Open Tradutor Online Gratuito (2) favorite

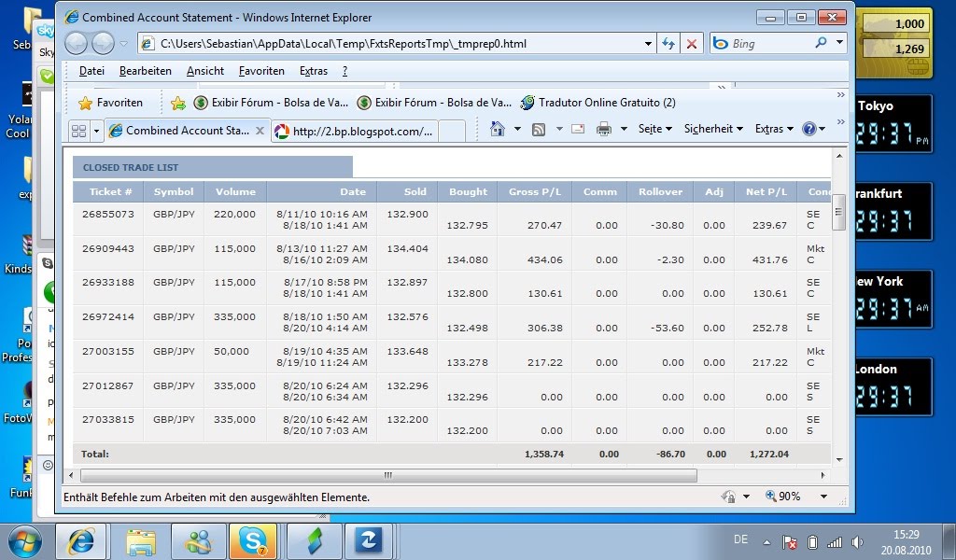click(597, 103)
